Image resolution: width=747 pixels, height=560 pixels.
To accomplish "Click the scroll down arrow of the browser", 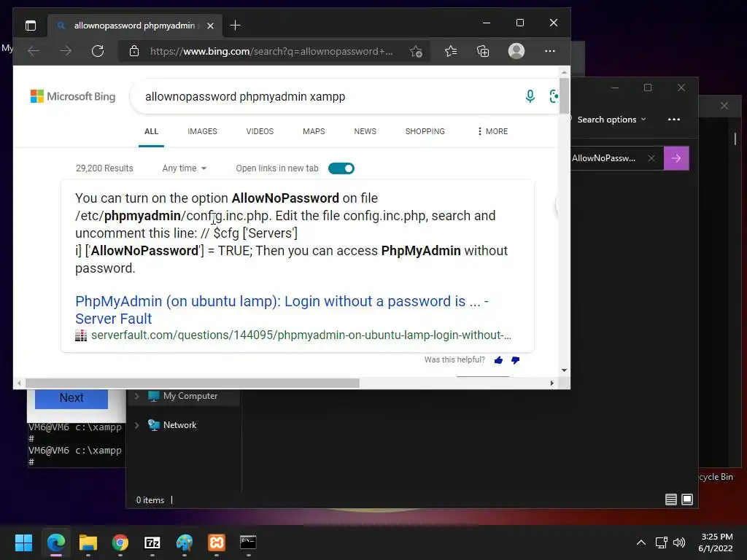I will (x=564, y=370).
